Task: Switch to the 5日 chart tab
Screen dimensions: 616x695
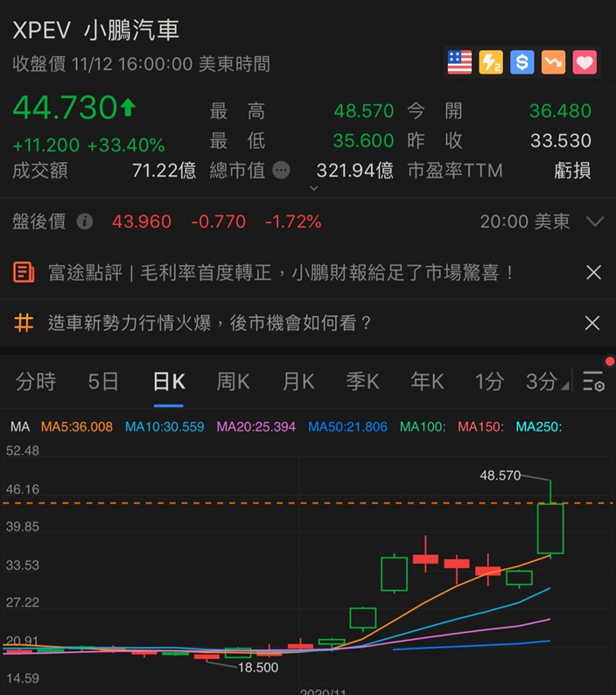Action: pos(103,381)
